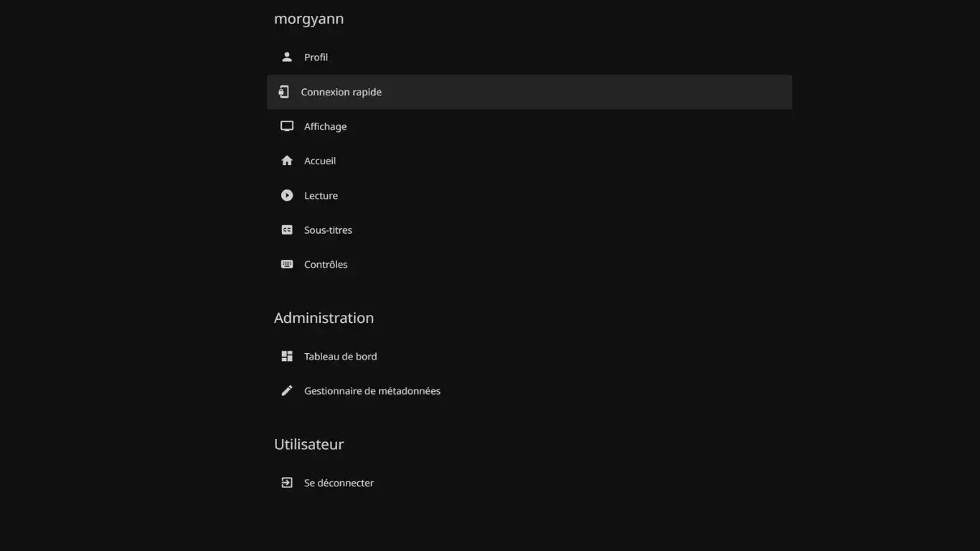Click the pencil icon for metadata manager
This screenshot has height=551, width=980.
[287, 391]
